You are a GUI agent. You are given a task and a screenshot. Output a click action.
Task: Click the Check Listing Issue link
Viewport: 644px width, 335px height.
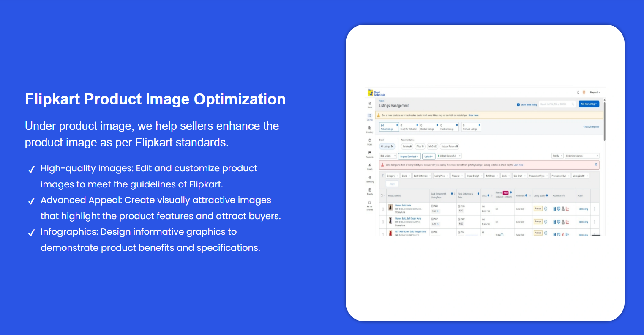(x=591, y=127)
